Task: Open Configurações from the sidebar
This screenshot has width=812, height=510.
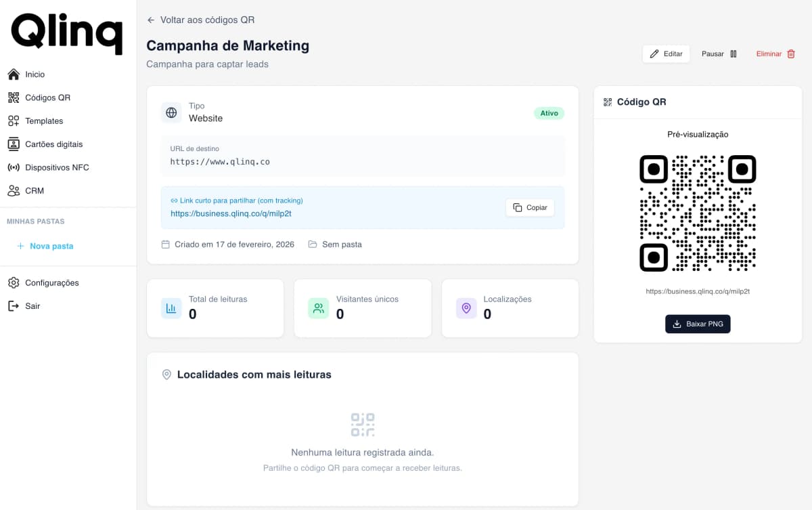Action: [51, 282]
